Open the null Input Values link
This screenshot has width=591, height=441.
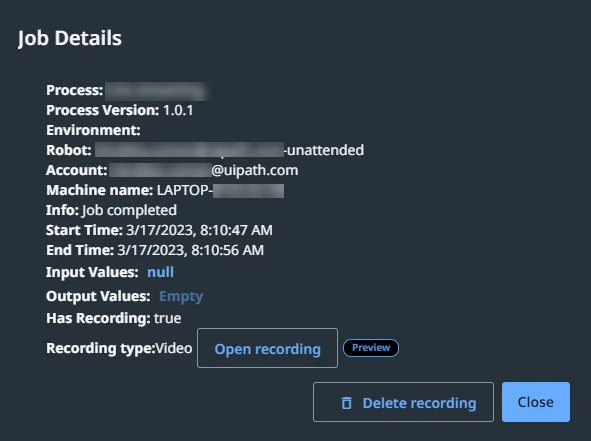click(161, 272)
